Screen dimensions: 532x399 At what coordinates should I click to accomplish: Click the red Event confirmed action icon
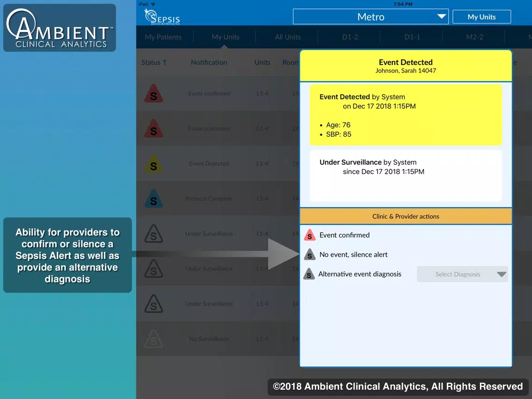pos(310,235)
